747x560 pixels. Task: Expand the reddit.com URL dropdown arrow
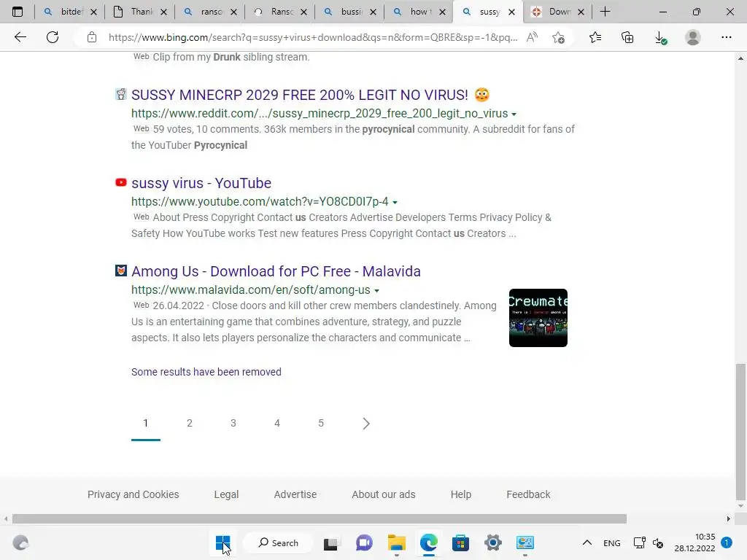click(514, 114)
